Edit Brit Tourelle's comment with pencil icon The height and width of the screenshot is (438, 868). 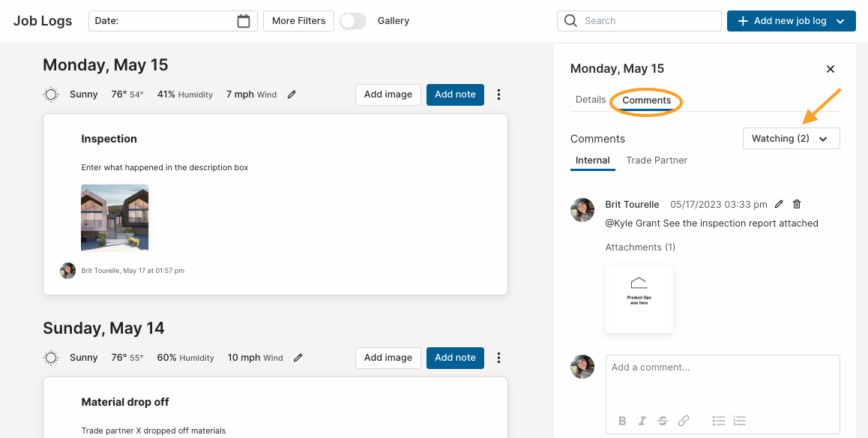[x=779, y=204]
